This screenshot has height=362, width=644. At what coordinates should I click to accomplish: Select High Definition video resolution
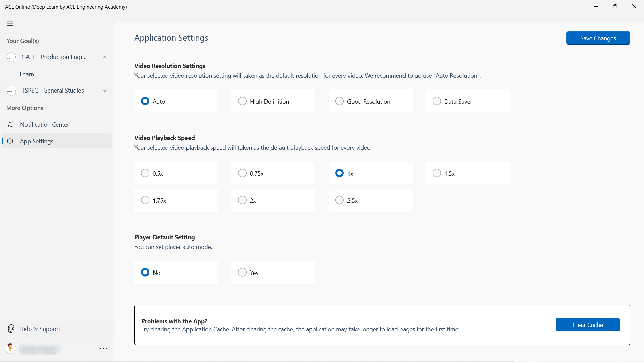(x=242, y=101)
